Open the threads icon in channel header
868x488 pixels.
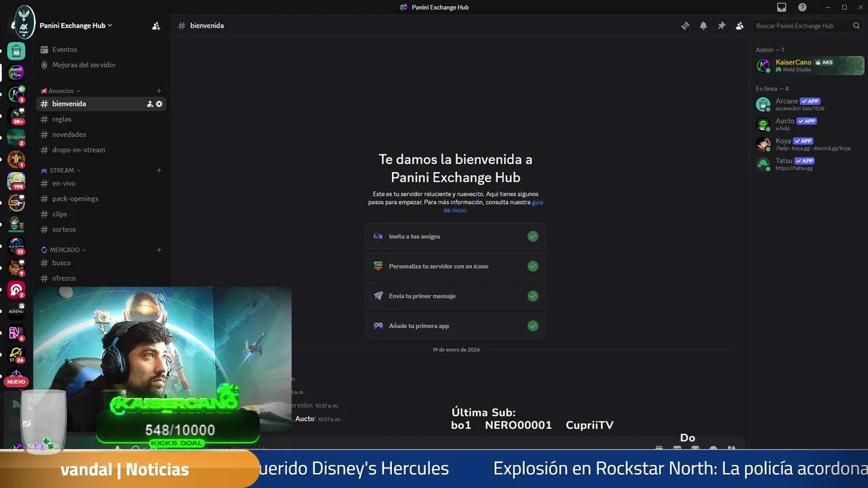685,26
